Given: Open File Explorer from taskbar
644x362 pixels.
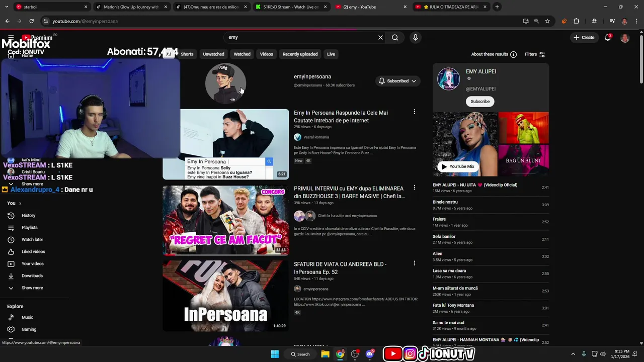Looking at the screenshot, I should click(x=325, y=354).
